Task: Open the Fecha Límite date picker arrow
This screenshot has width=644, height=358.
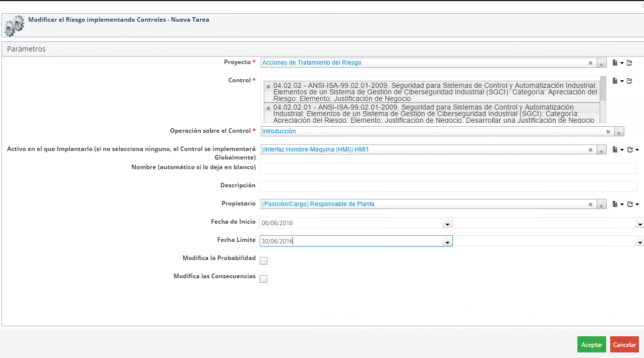Action: click(x=447, y=242)
